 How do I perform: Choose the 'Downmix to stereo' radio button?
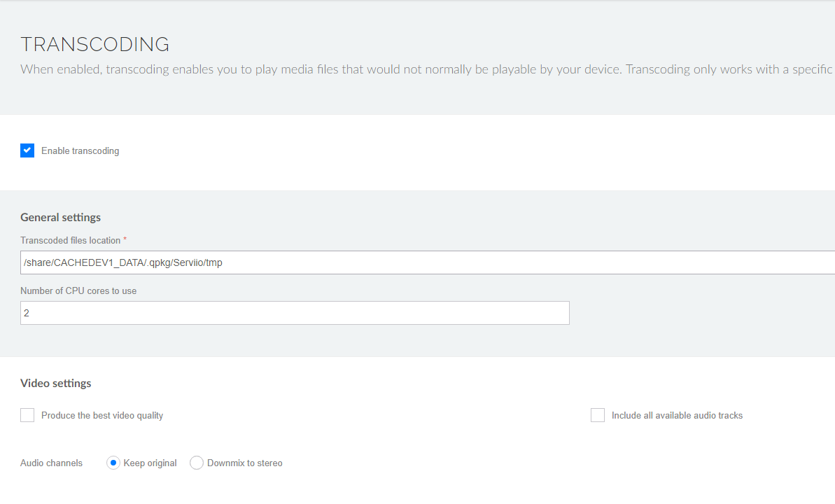tap(197, 463)
